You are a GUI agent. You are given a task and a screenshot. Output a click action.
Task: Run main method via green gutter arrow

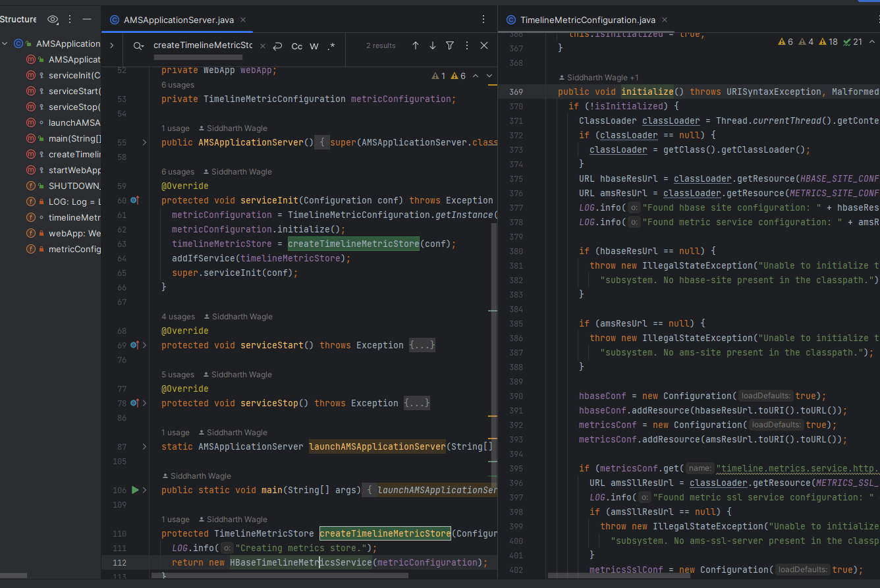click(x=135, y=490)
